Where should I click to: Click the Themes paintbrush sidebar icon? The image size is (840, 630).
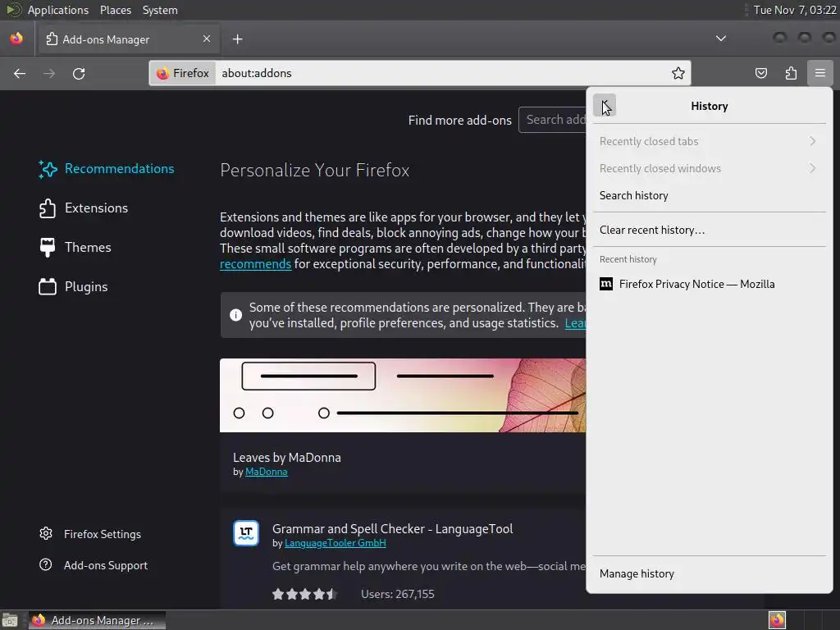(x=47, y=247)
